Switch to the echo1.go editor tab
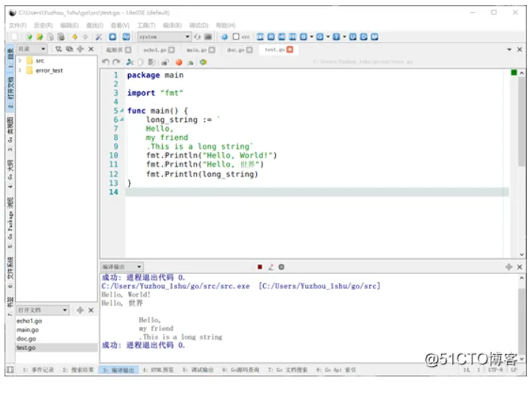 [x=158, y=50]
